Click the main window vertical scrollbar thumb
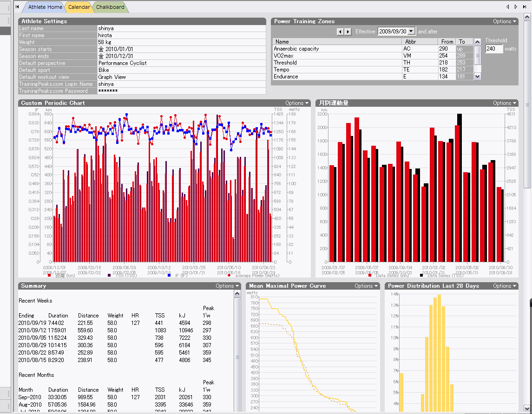This screenshot has width=532, height=414. (x=527, y=105)
